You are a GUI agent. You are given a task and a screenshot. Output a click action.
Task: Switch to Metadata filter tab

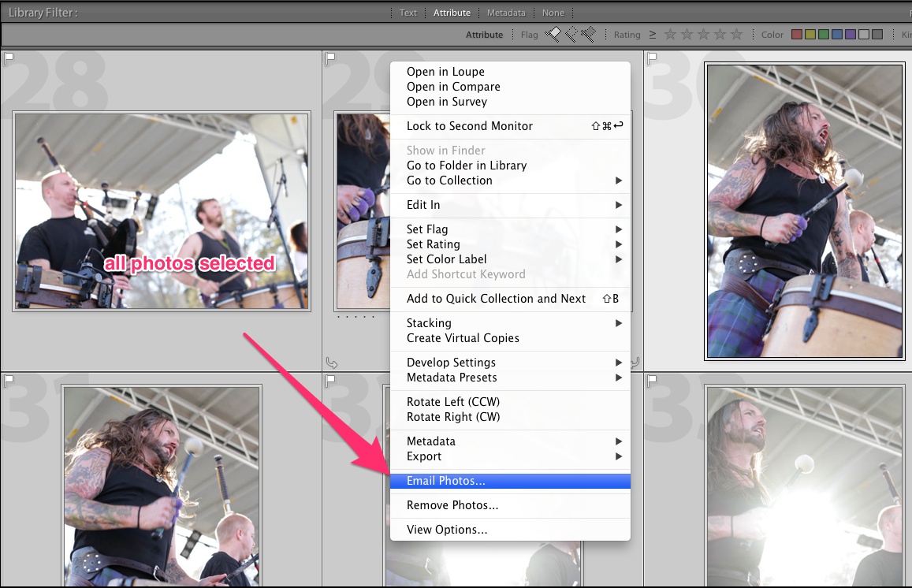point(506,12)
